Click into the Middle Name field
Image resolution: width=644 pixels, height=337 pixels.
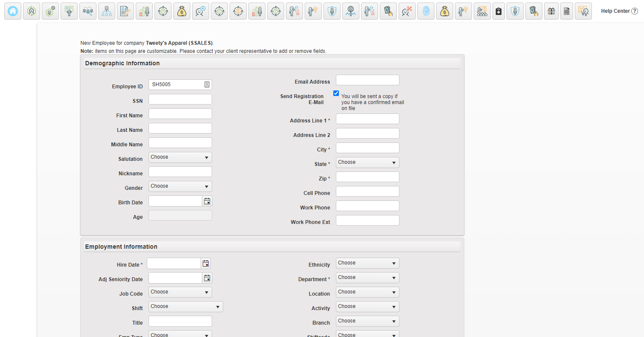pyautogui.click(x=180, y=143)
